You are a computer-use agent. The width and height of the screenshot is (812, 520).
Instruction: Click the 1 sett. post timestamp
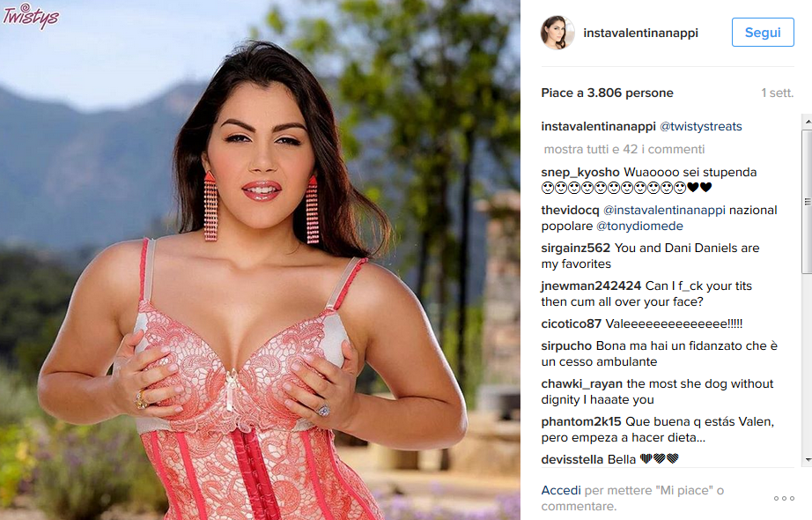click(x=777, y=93)
